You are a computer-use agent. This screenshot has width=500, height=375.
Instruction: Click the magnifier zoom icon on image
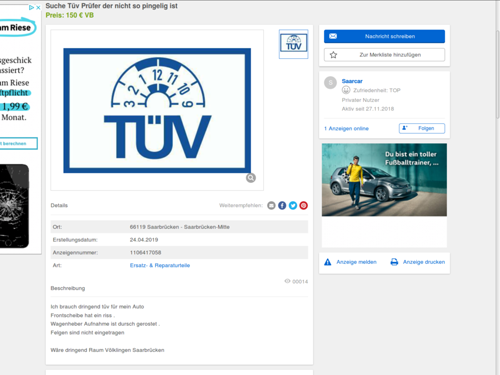[251, 178]
